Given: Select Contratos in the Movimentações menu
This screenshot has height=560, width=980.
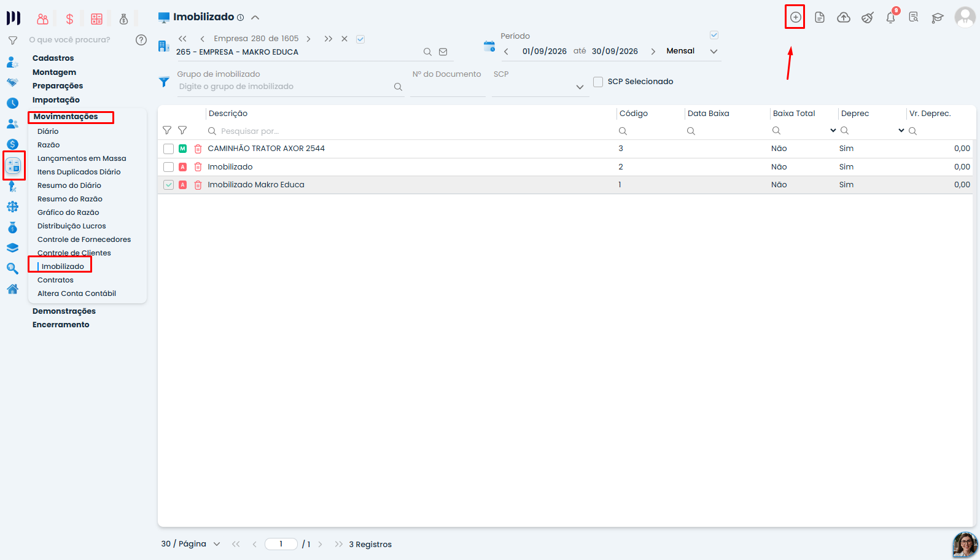Looking at the screenshot, I should [55, 280].
